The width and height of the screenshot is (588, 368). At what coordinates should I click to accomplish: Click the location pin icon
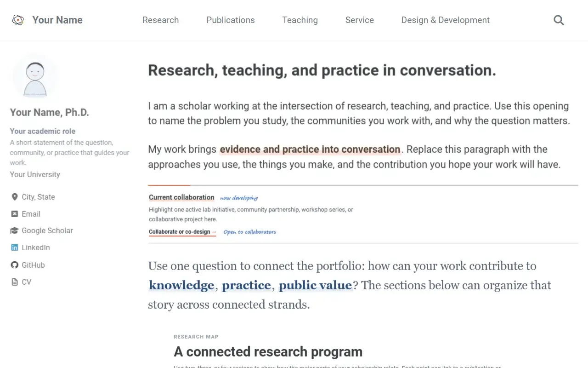point(14,197)
